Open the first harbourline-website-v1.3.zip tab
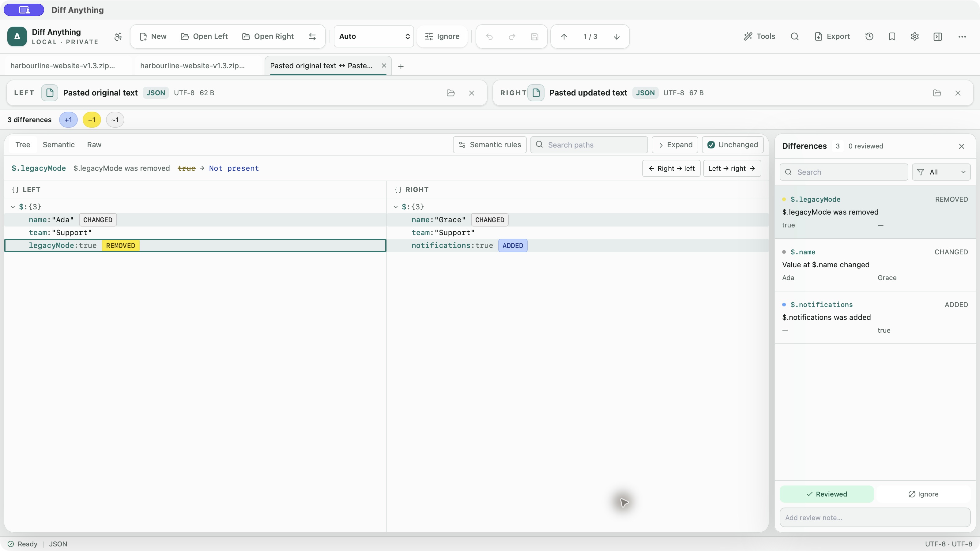The image size is (980, 551). click(x=63, y=66)
